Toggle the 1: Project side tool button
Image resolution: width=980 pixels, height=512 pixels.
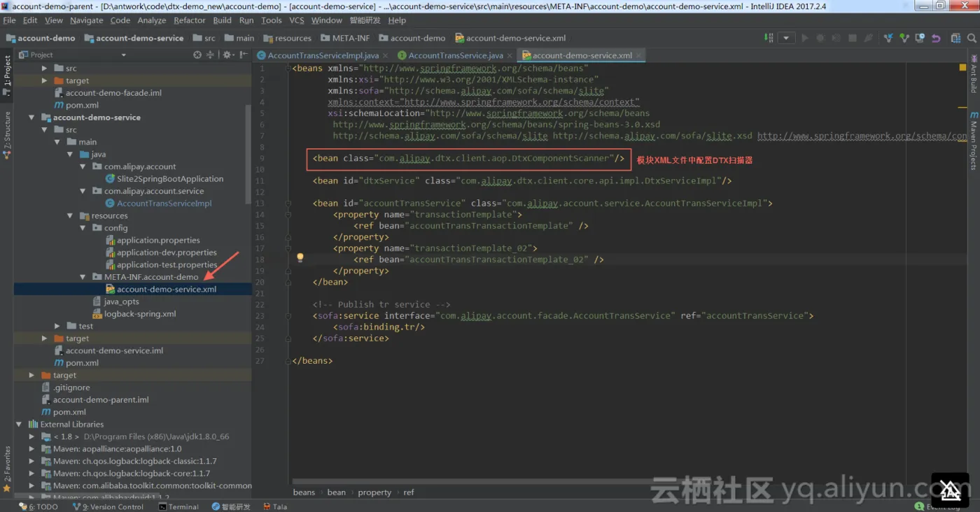[x=7, y=76]
